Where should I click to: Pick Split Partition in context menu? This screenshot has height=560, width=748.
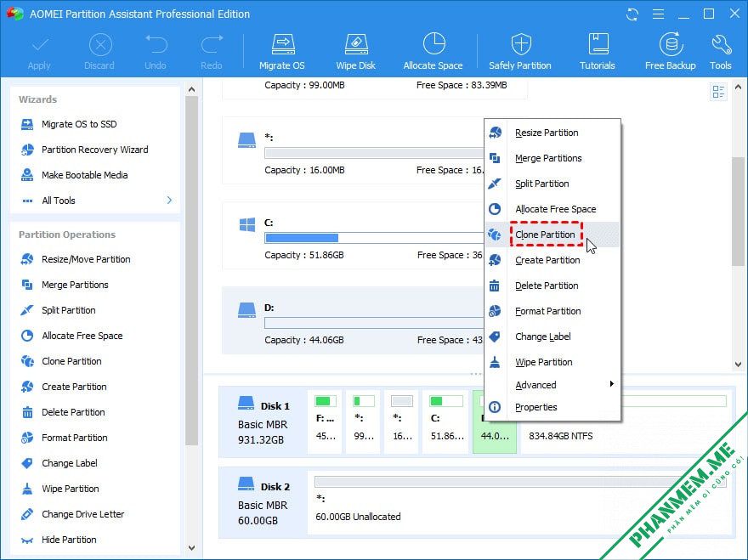552,184
